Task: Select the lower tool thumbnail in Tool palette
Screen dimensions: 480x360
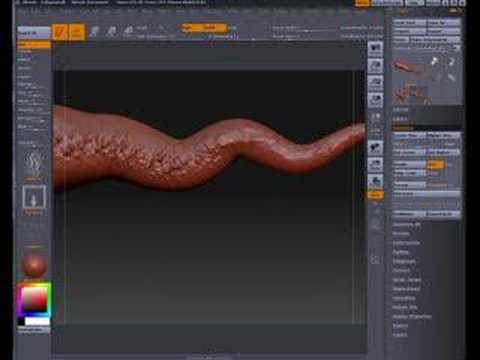Action: point(411,94)
